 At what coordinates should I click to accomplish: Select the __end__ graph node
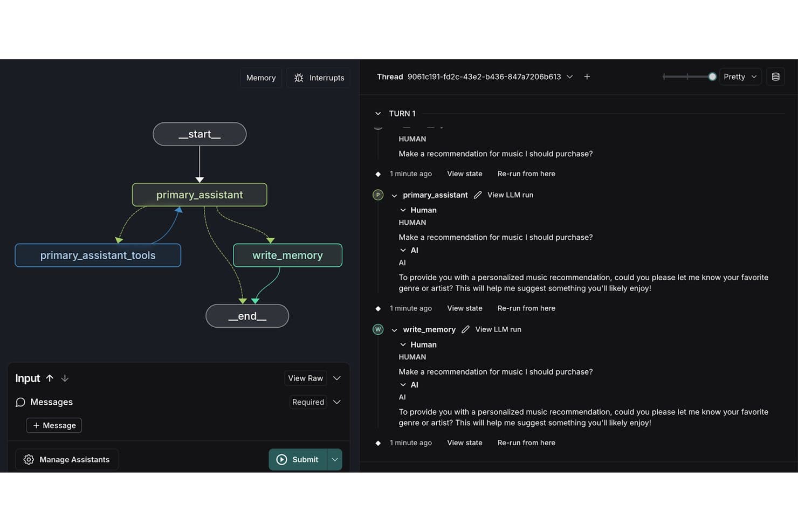tap(247, 316)
